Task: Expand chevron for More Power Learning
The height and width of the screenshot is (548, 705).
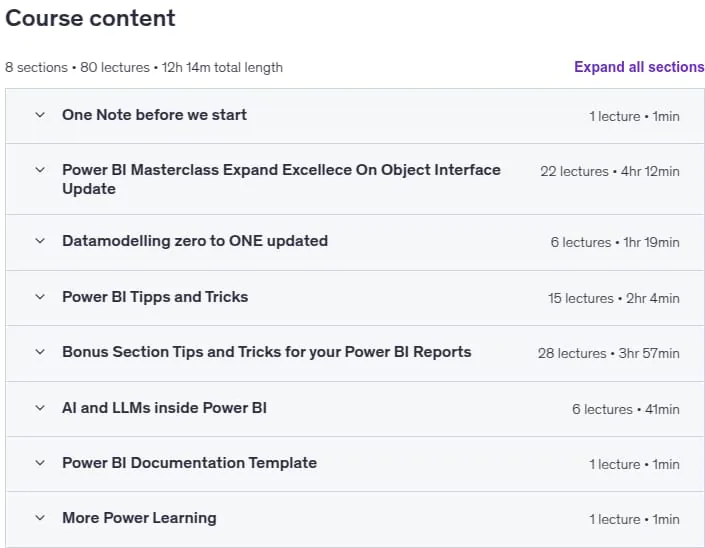Action: click(40, 518)
